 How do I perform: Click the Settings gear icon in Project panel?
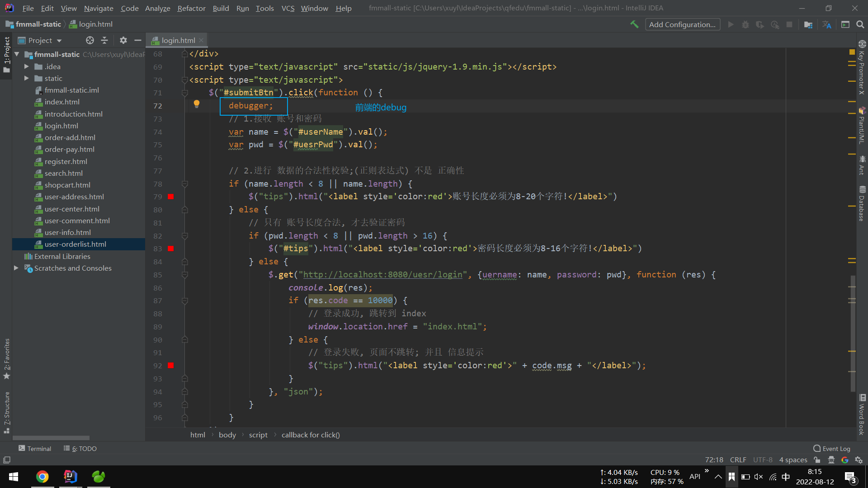pos(123,40)
